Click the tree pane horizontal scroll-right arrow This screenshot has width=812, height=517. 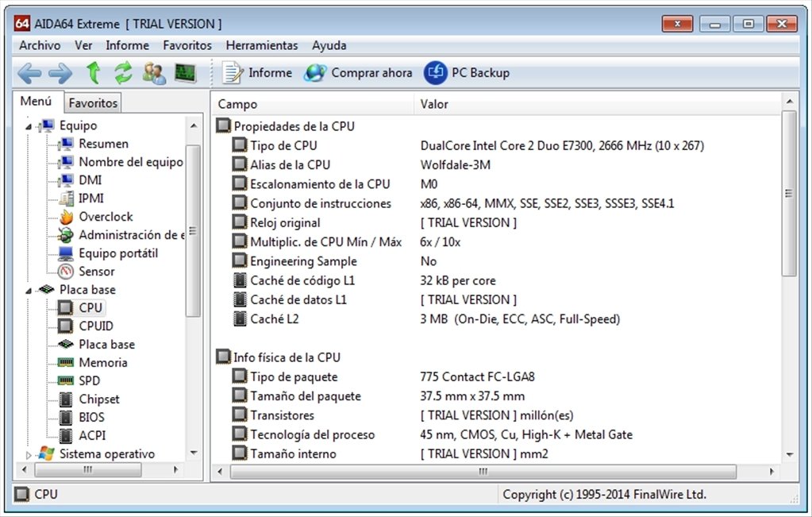pos(176,470)
